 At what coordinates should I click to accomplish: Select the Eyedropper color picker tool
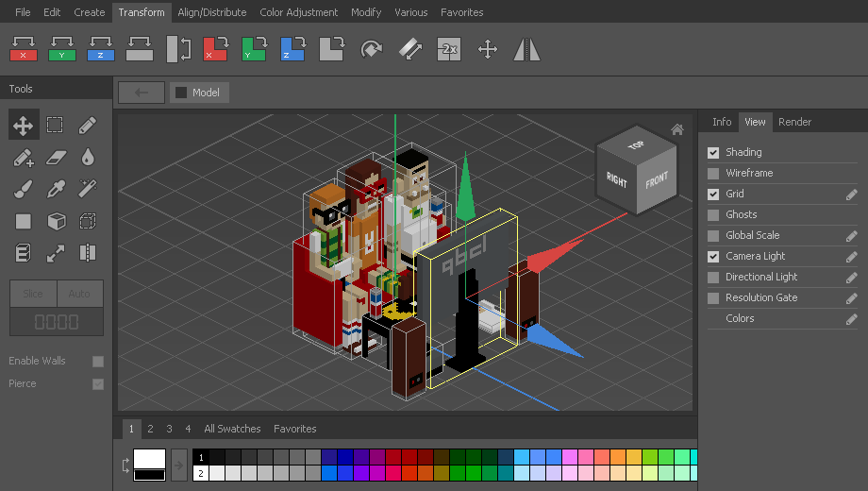point(56,189)
